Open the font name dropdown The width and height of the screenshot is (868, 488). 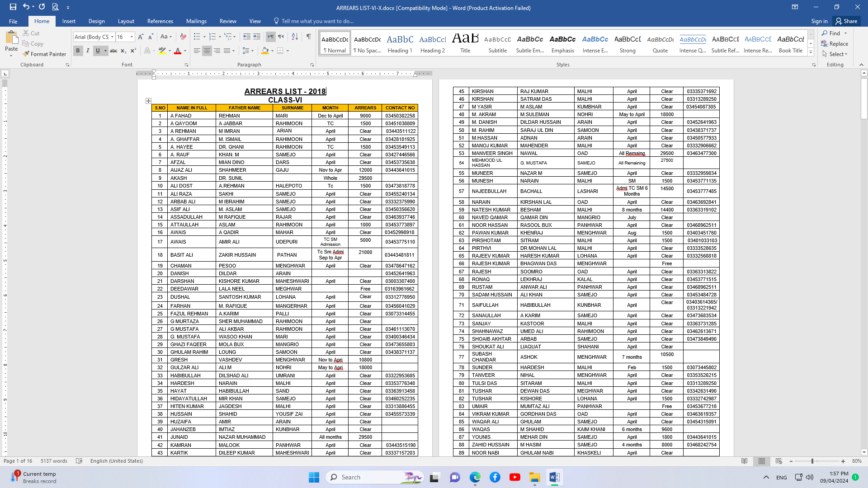112,37
